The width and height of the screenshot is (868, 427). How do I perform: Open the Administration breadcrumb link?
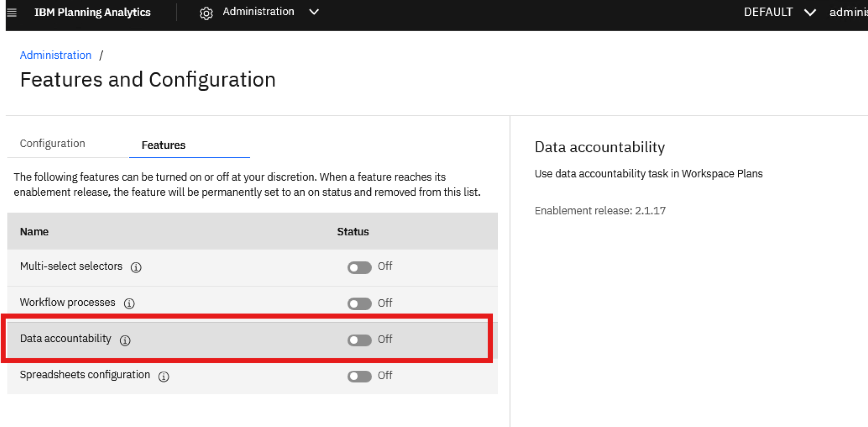(56, 55)
